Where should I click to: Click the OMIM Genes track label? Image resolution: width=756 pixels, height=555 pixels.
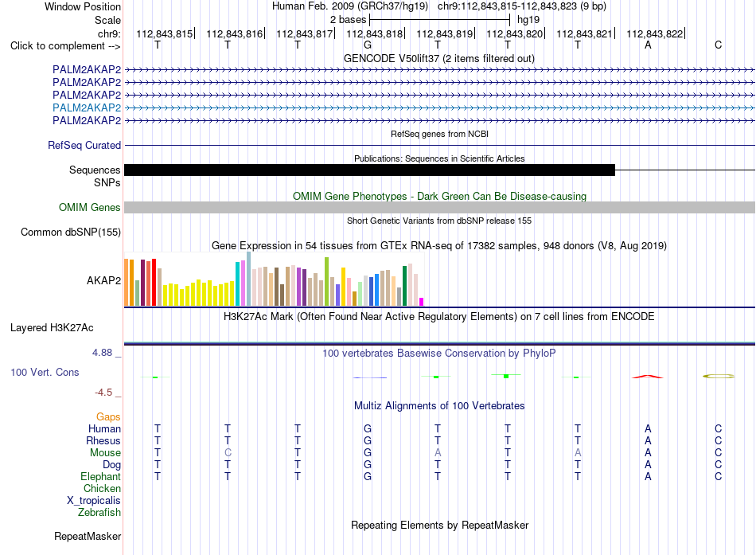point(90,208)
